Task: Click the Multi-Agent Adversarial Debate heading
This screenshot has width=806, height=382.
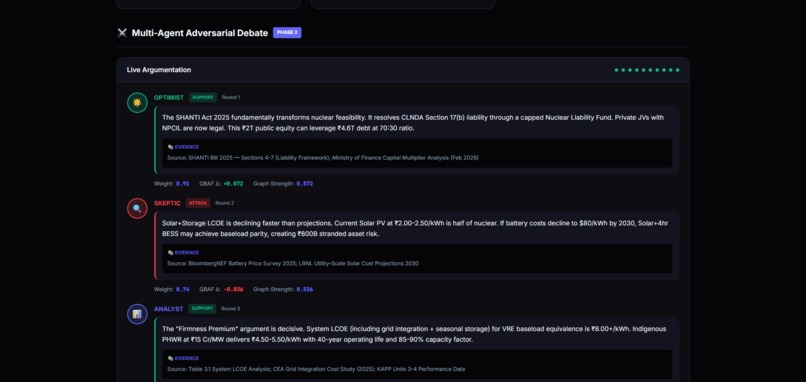Action: click(199, 33)
